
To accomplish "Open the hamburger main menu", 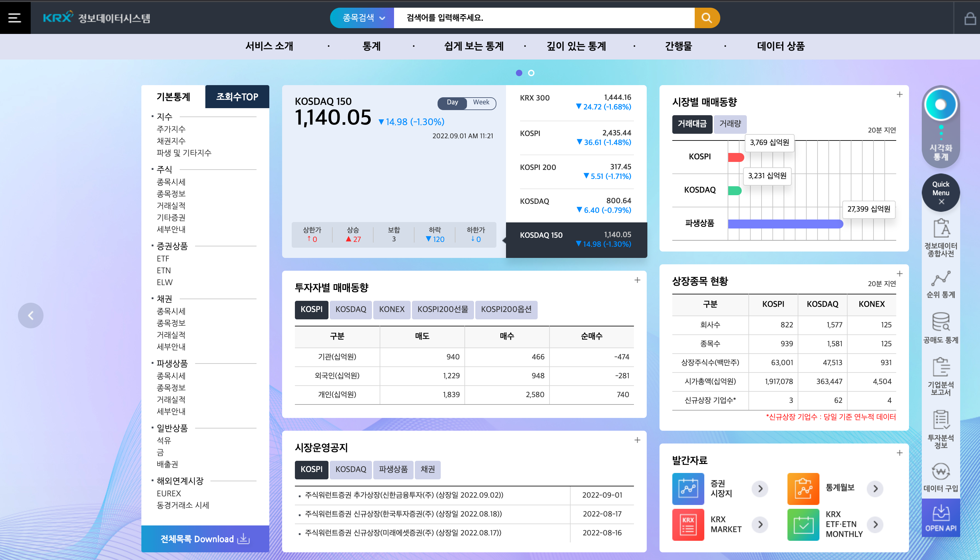I will 15,18.
